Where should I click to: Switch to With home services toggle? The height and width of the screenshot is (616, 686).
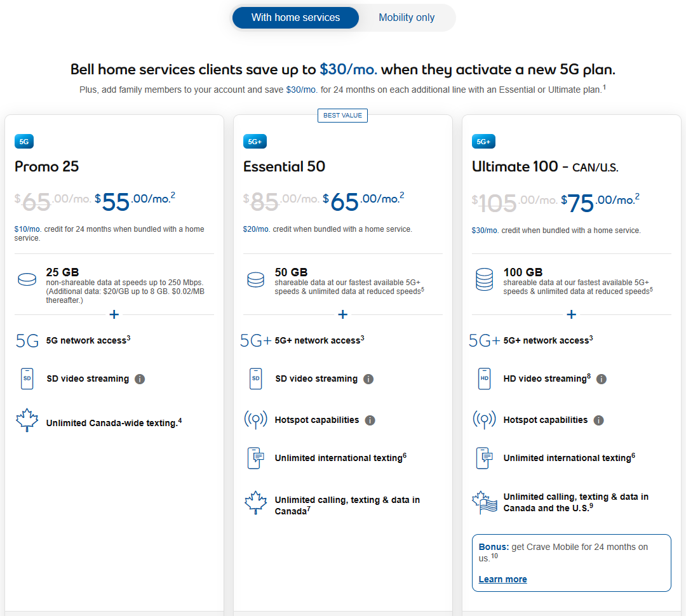point(295,18)
